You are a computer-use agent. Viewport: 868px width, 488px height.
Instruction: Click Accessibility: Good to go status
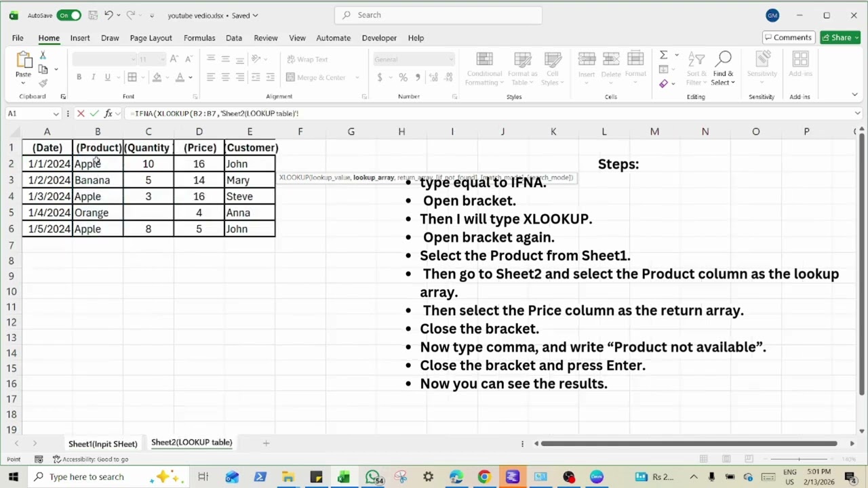[91, 460]
